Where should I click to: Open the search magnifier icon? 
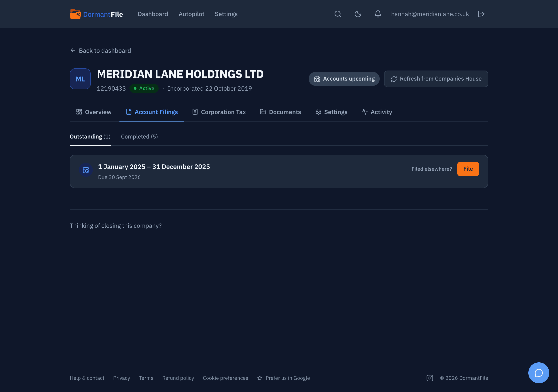tap(338, 14)
